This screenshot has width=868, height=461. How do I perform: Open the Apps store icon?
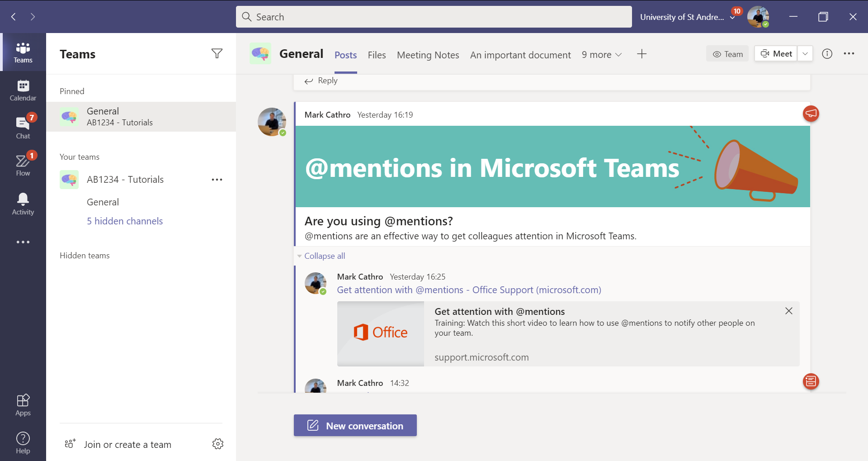pos(23,405)
